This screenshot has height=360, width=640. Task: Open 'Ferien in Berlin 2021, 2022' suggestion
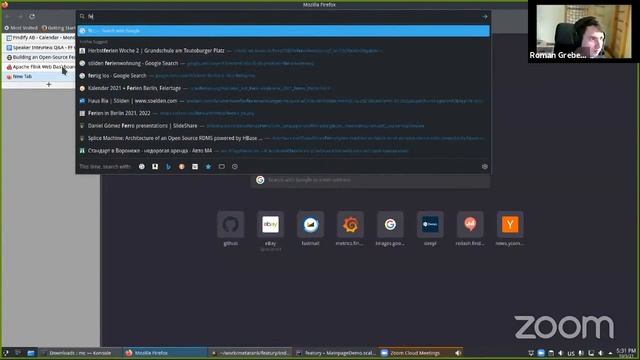(283, 113)
